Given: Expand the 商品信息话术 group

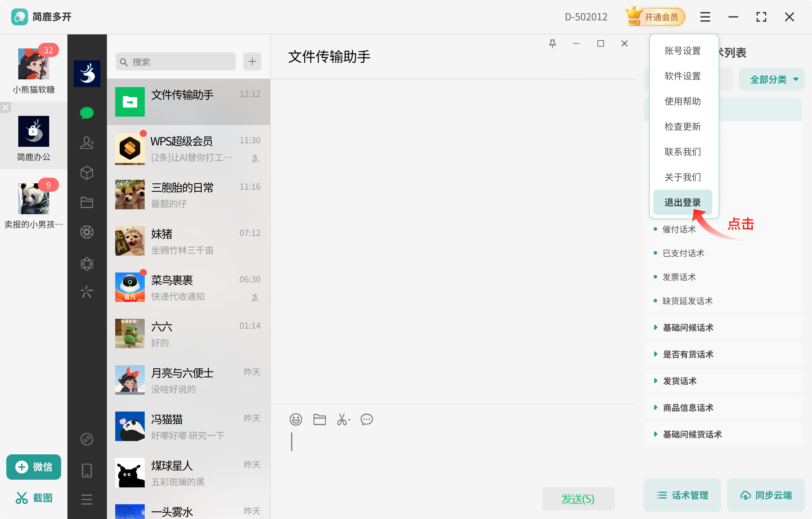Looking at the screenshot, I should (688, 408).
